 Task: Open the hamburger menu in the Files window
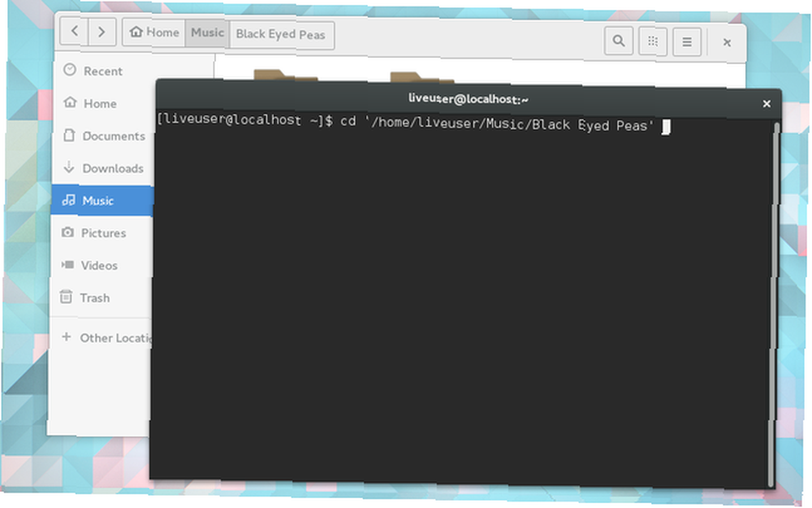click(x=687, y=42)
